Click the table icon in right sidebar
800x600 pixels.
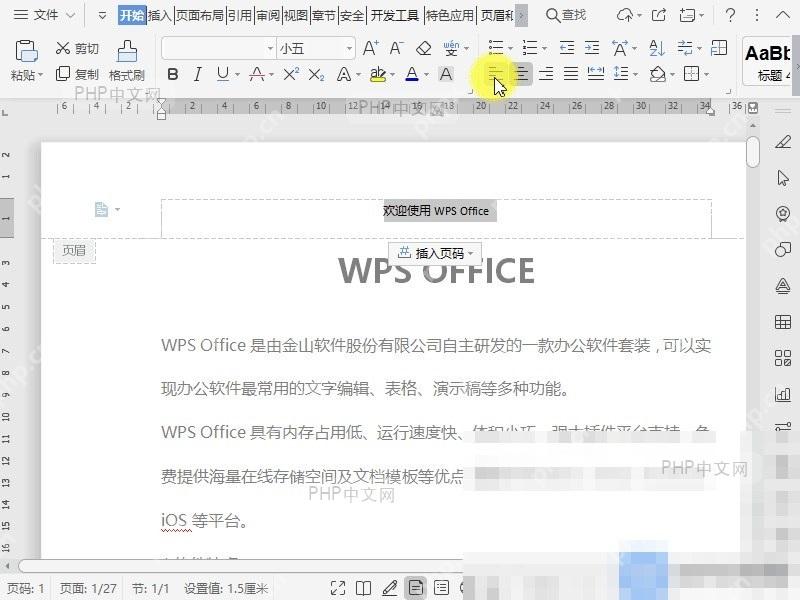(783, 322)
